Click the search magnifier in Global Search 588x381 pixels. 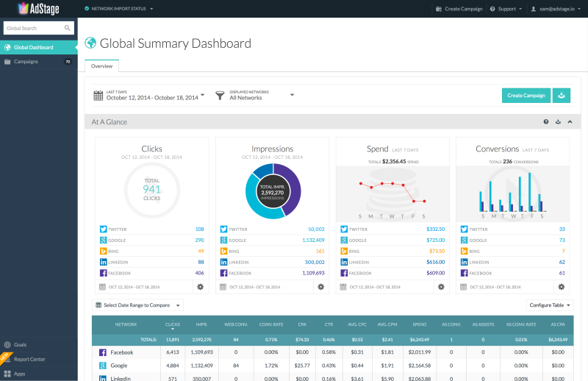point(68,29)
